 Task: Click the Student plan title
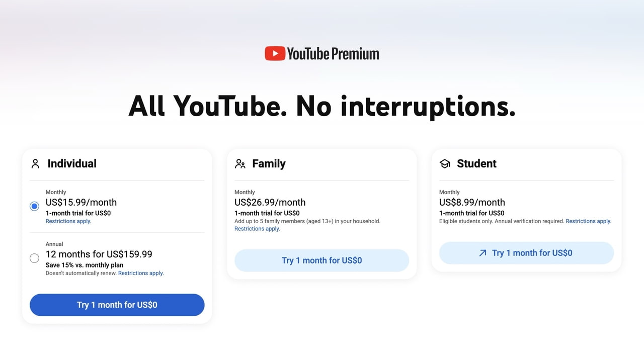click(x=476, y=163)
